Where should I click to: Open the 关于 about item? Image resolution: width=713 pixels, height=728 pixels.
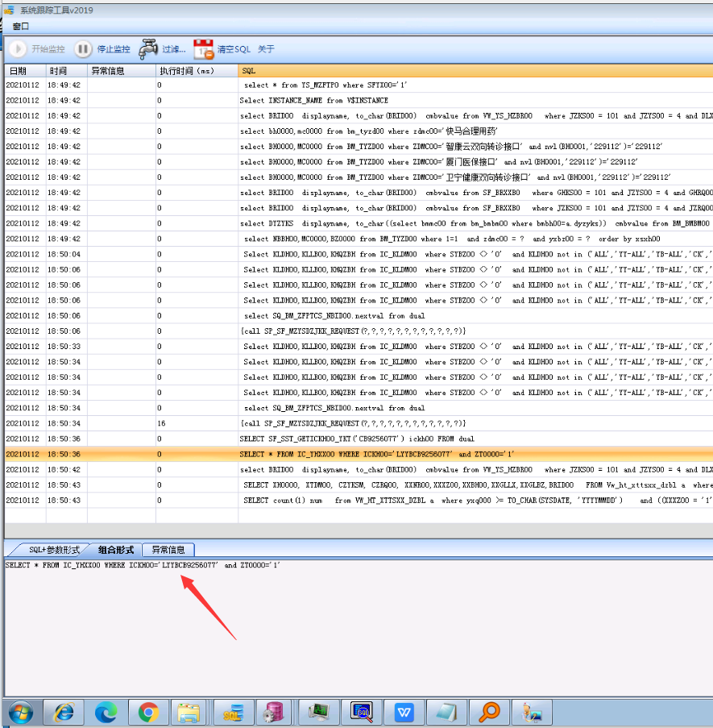tap(267, 49)
